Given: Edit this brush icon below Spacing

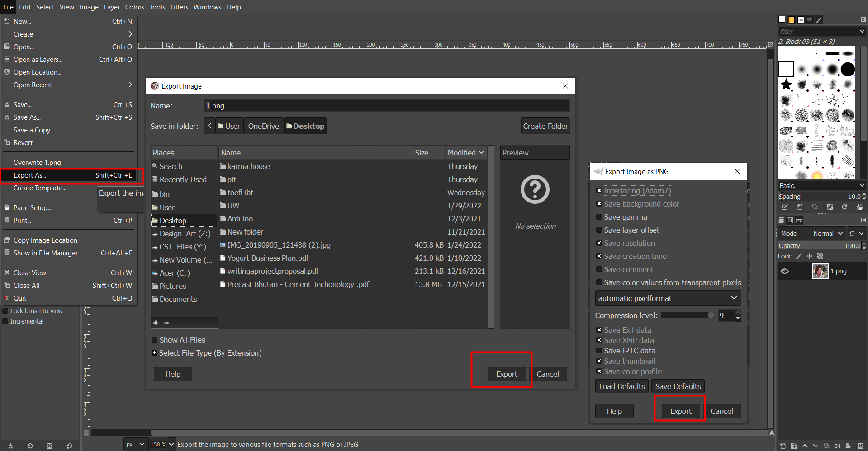Looking at the screenshot, I should 785,207.
